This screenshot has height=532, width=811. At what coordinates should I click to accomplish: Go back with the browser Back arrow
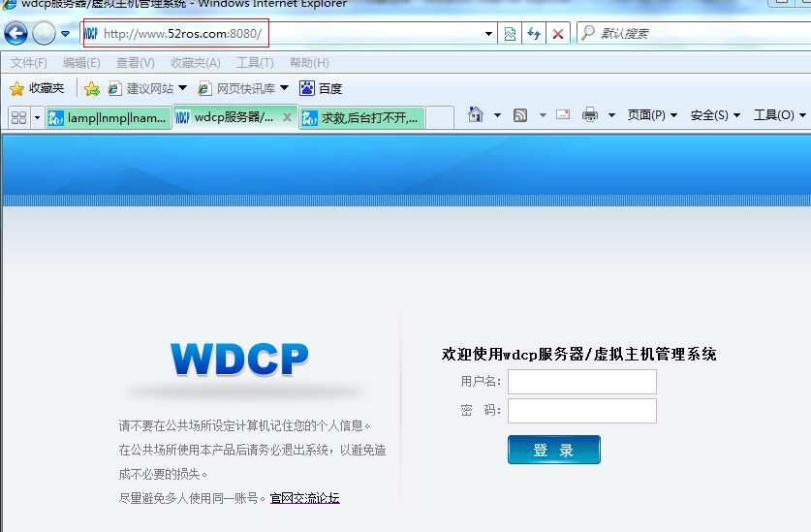pos(16,34)
